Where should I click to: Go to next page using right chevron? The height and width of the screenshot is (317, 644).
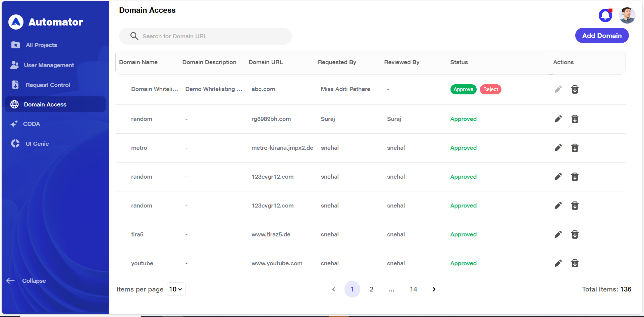point(434,289)
